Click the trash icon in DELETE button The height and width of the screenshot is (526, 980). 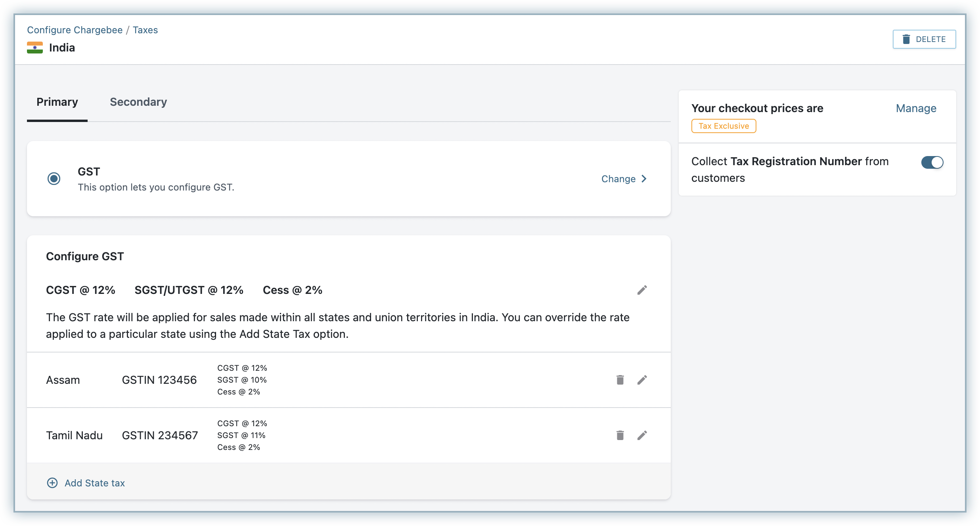click(x=906, y=39)
